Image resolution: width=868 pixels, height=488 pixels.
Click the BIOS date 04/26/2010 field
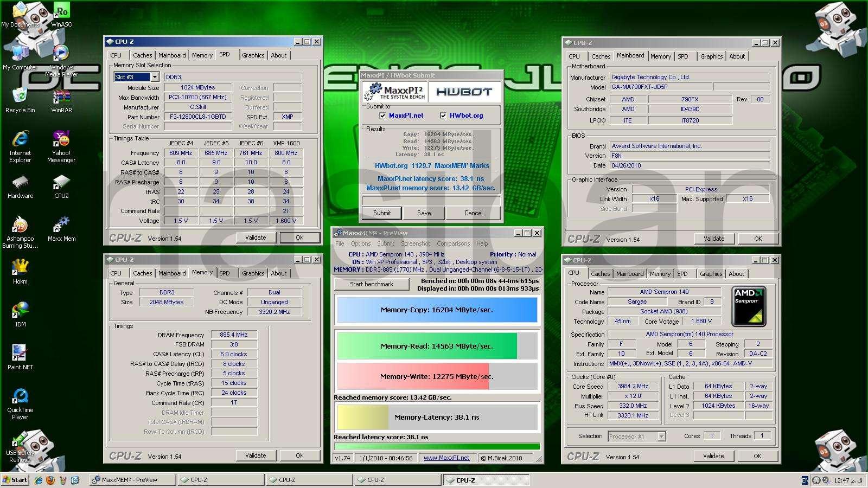point(690,165)
